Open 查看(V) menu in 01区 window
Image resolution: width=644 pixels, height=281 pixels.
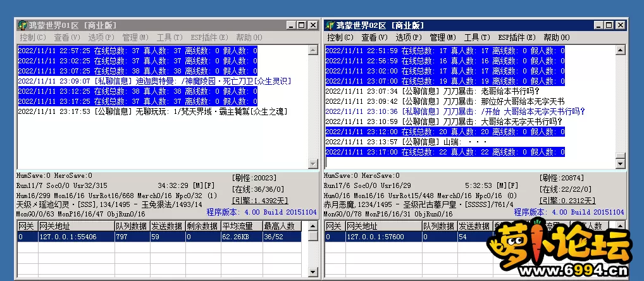67,37
